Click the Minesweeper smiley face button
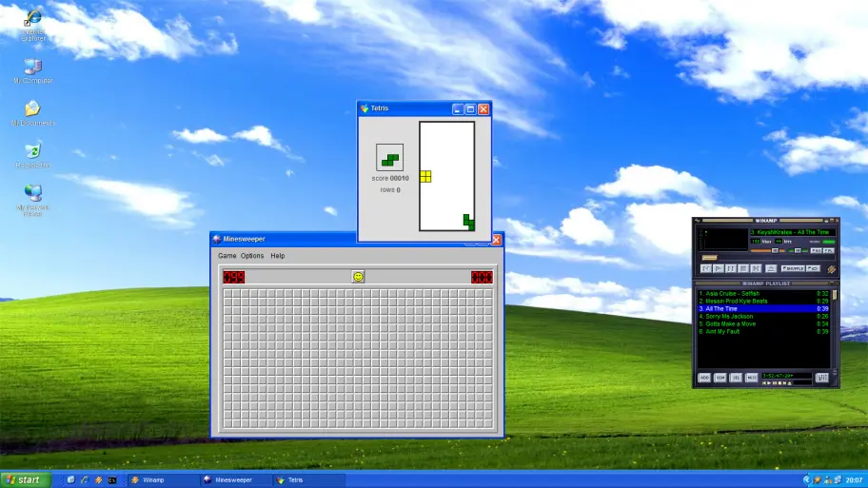 tap(358, 277)
